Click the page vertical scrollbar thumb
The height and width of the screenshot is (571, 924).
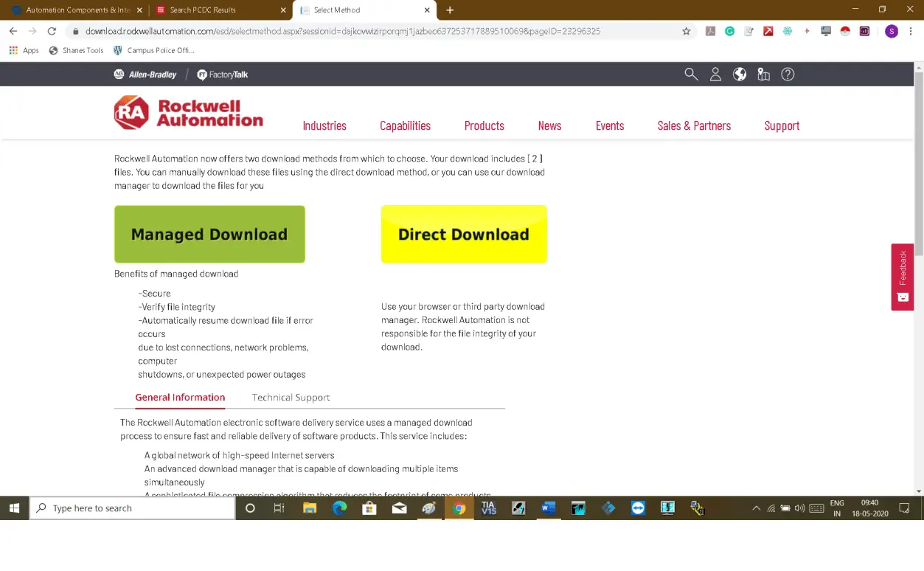(918, 162)
